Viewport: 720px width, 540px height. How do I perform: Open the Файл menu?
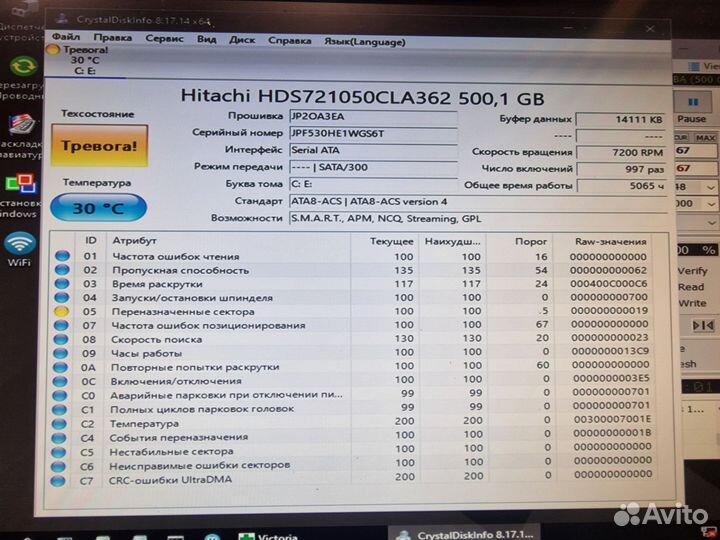point(66,37)
